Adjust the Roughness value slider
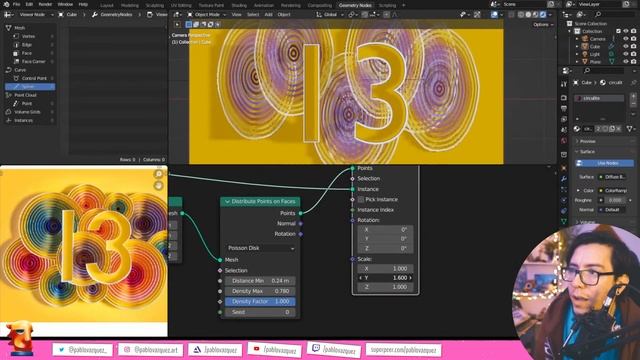Viewport: 640px width, 360px height. [616, 200]
